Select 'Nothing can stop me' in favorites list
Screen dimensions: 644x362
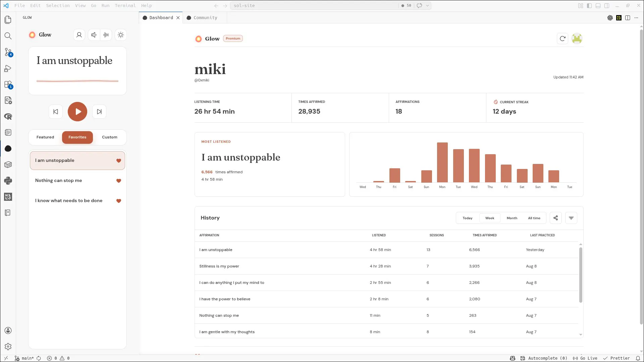pos(77,181)
